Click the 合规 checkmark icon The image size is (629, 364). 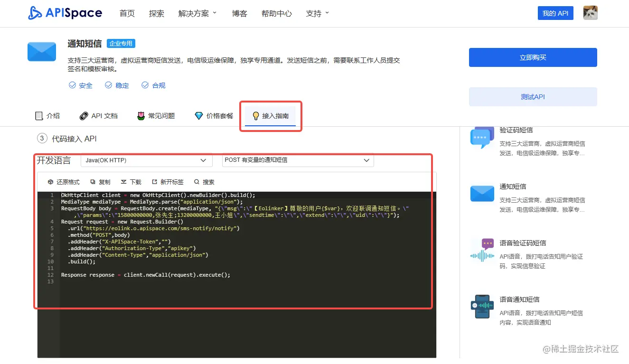point(145,85)
